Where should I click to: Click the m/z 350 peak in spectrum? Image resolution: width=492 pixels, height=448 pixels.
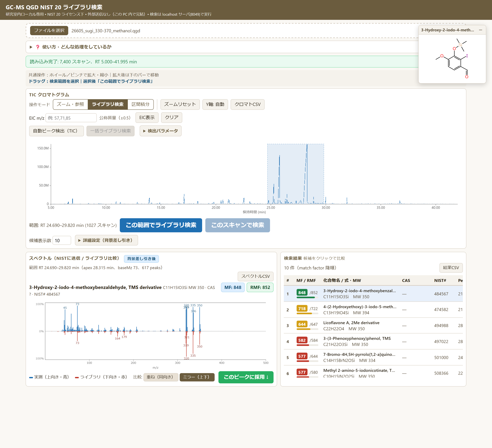[x=200, y=319]
